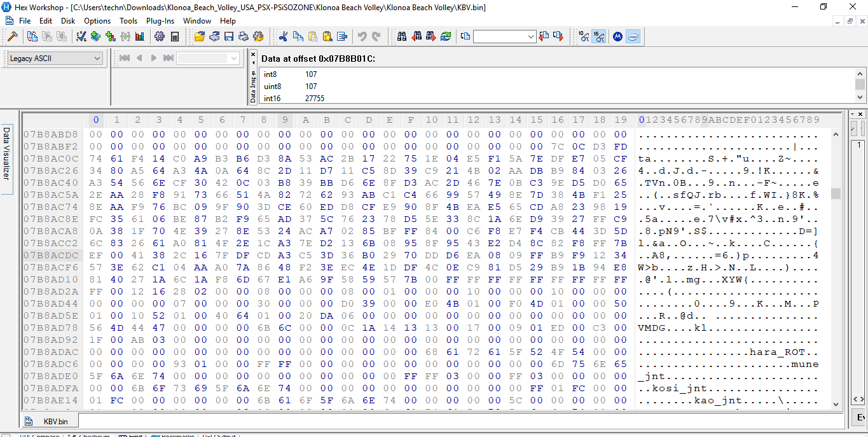Viewport: 868px width, 437px height.
Task: Click the Open File folder icon
Action: (200, 36)
